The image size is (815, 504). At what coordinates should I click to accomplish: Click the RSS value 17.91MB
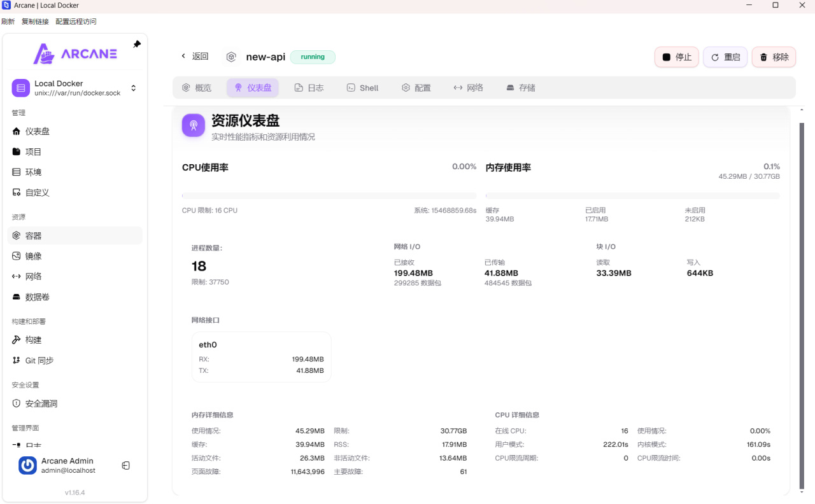[453, 444]
